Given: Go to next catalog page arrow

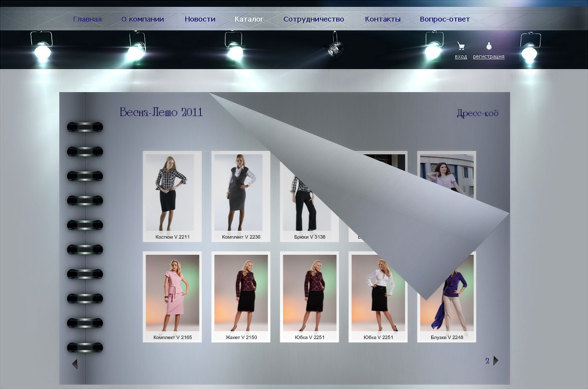Looking at the screenshot, I should (x=496, y=361).
